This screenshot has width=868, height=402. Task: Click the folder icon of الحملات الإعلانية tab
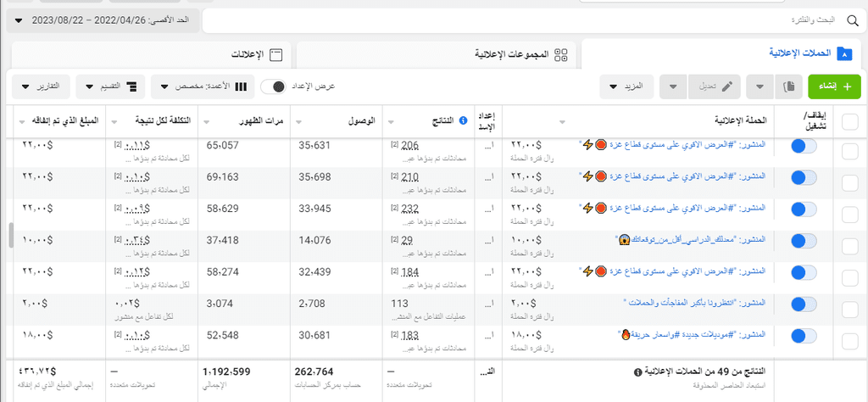843,53
